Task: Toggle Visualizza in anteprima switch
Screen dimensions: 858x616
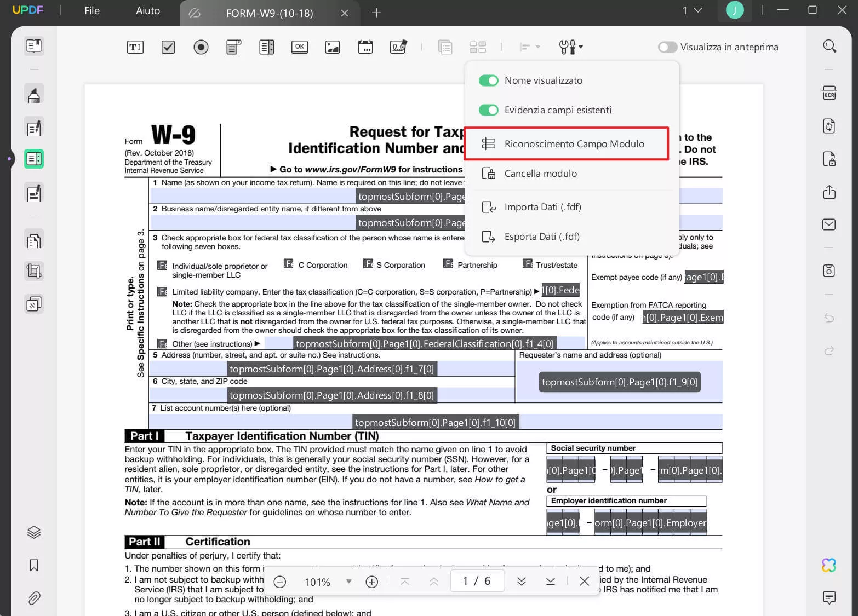Action: 667,47
